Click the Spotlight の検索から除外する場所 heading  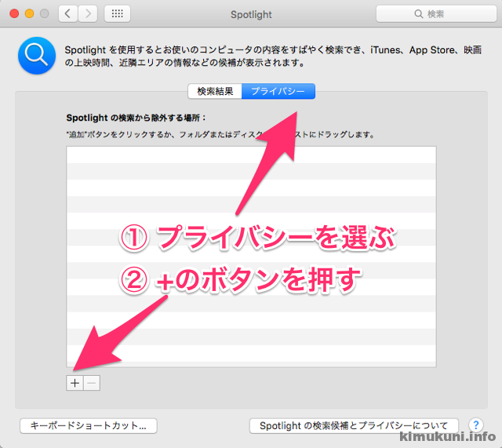click(x=136, y=118)
